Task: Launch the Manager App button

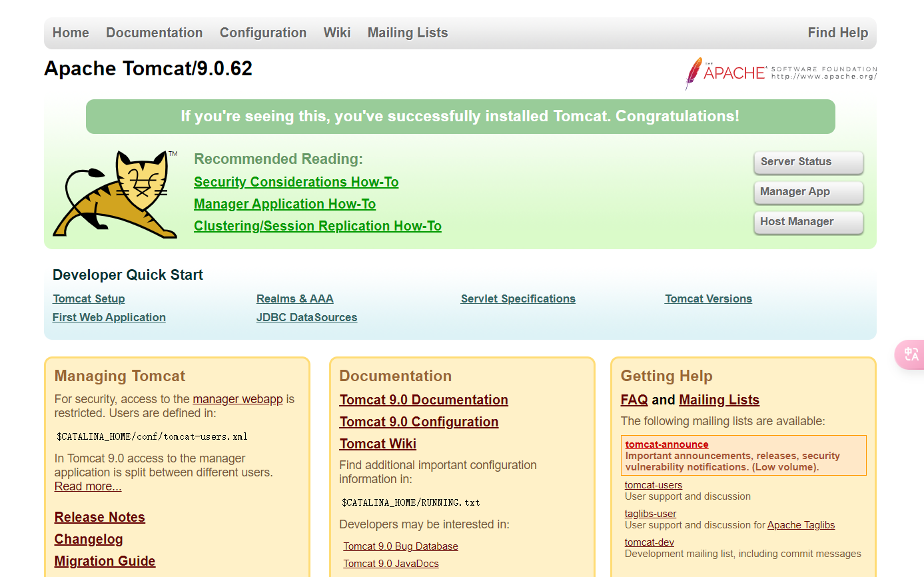Action: (808, 192)
